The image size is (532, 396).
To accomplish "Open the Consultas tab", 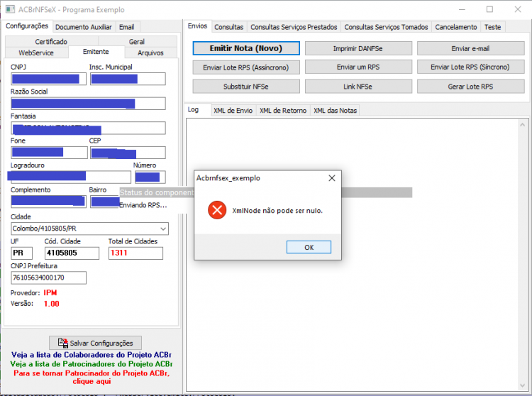I will coord(228,27).
